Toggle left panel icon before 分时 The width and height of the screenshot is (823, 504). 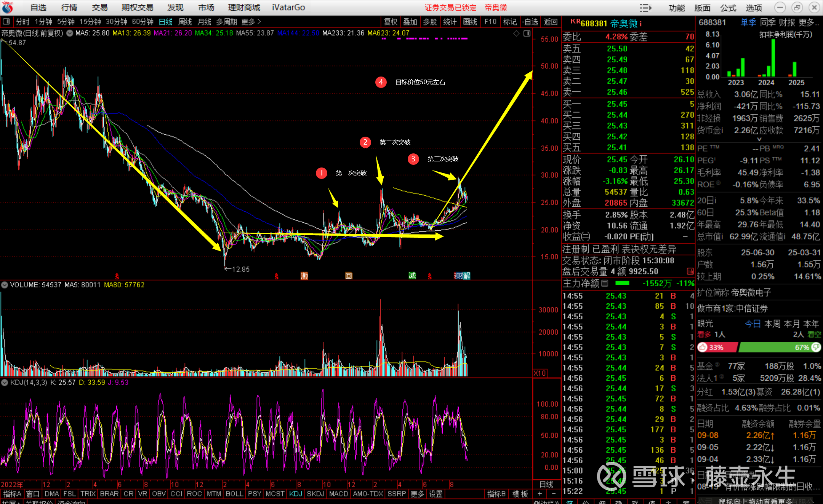point(6,22)
